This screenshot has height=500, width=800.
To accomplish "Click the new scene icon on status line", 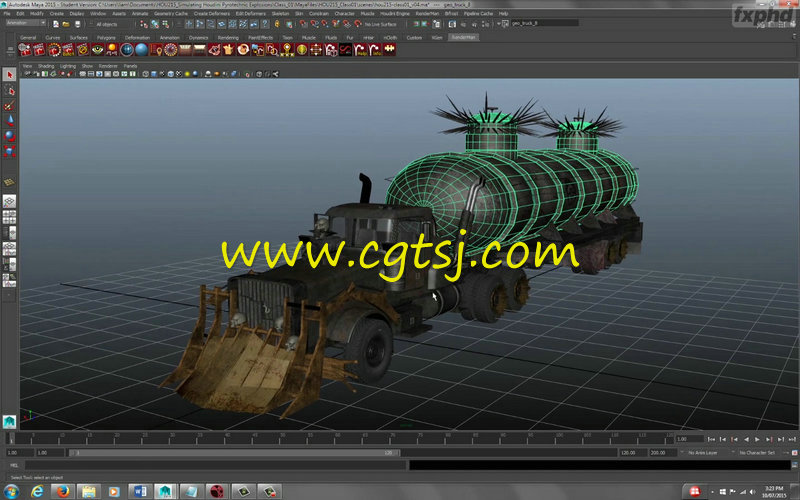I will pyautogui.click(x=56, y=24).
